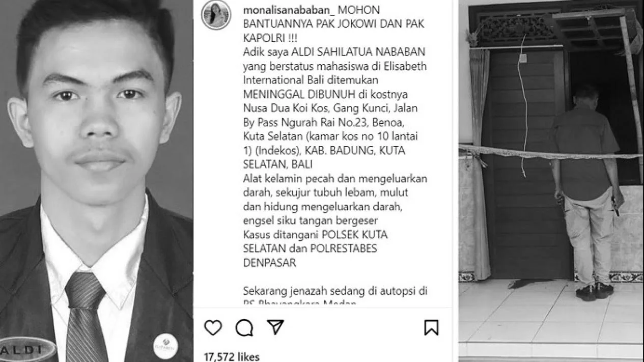Save the post with the bookmark icon
This screenshot has height=362, width=644.
(x=431, y=327)
